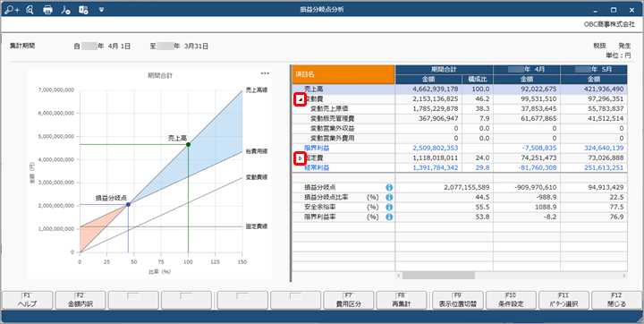
Task: Click the 総費用線 chart line label
Action: [257, 152]
